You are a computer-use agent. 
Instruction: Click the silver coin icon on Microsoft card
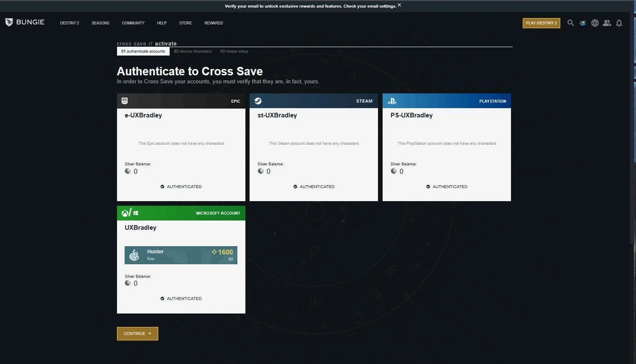click(128, 283)
